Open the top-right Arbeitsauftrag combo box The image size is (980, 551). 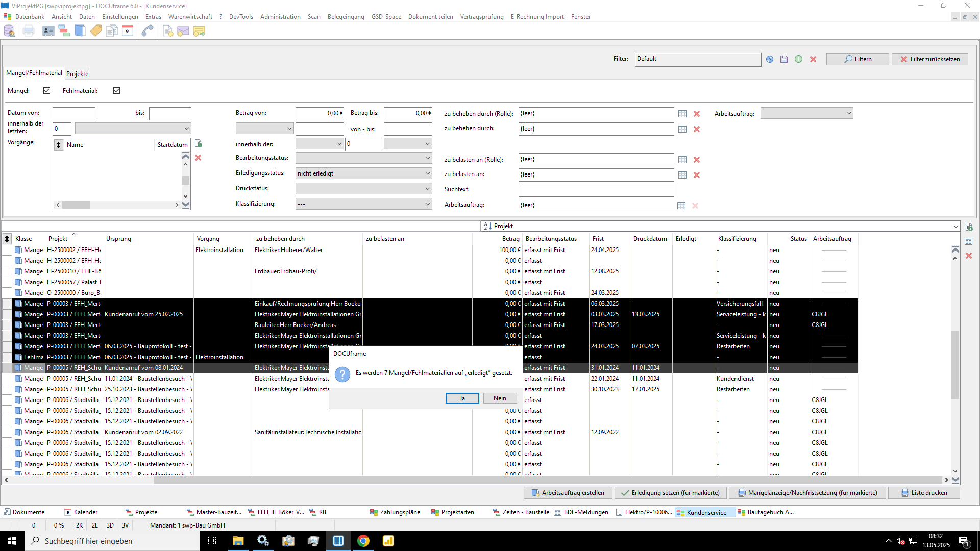(806, 113)
